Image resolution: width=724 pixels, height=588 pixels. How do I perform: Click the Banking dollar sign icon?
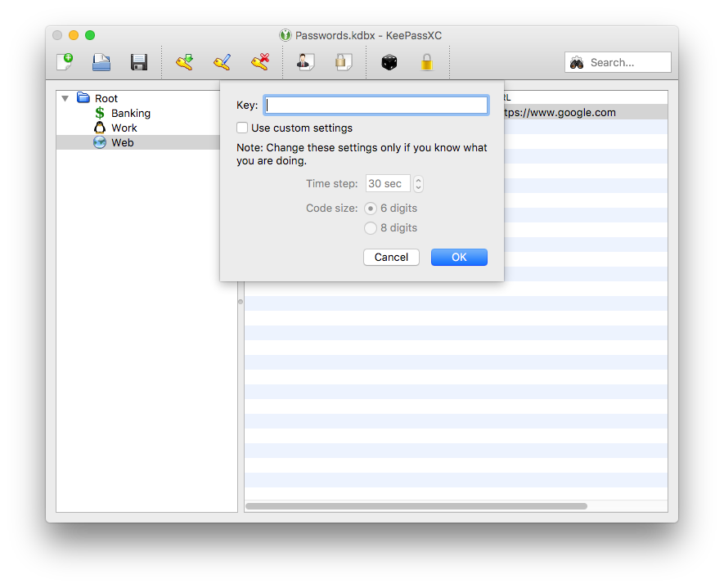[100, 113]
